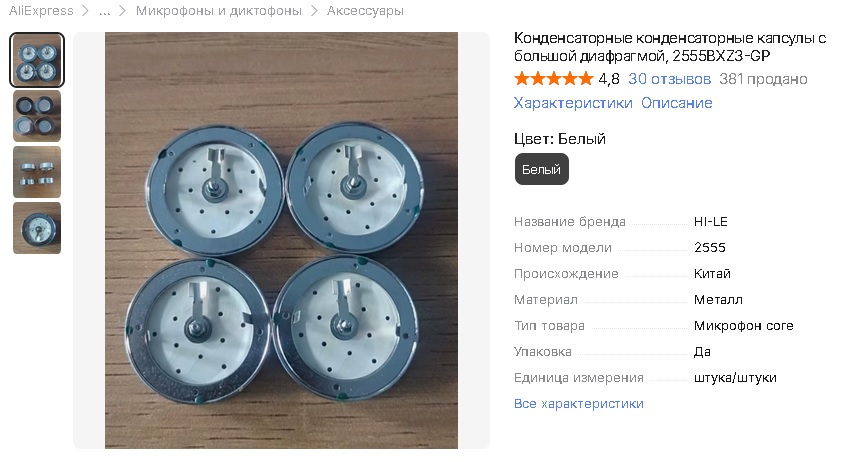
Task: Jump to Описание section
Action: click(676, 103)
